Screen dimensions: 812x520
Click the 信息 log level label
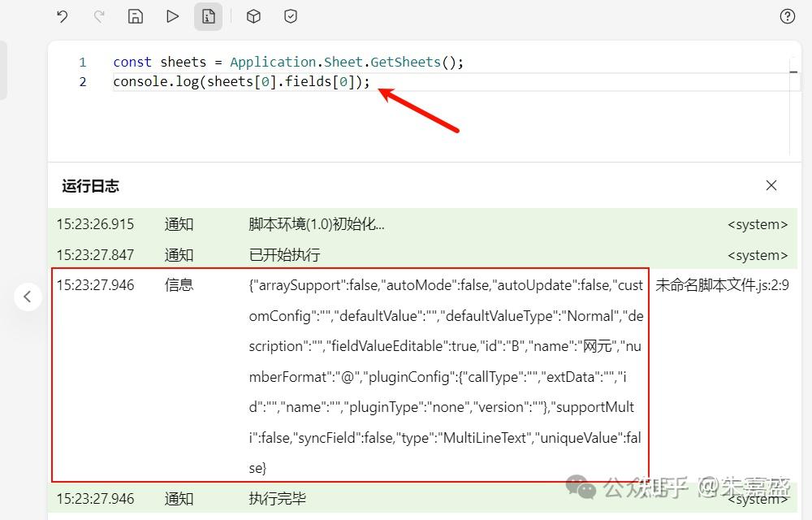(x=179, y=285)
